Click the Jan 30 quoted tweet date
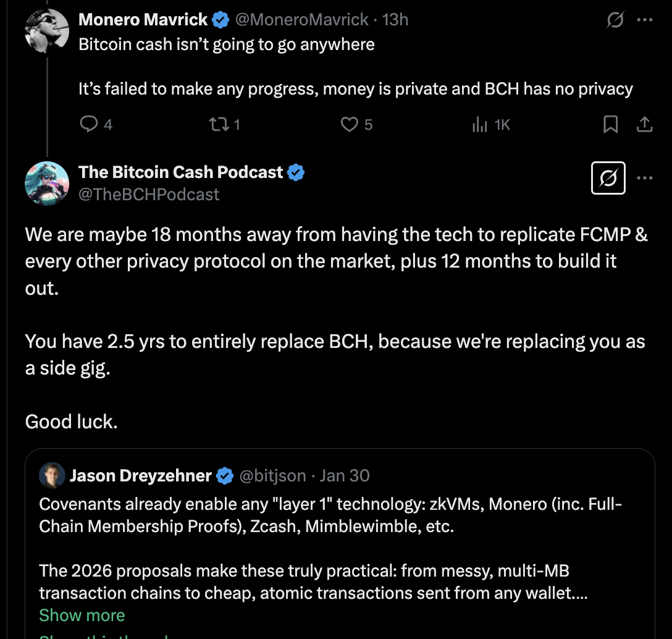The width and height of the screenshot is (672, 639). [x=345, y=475]
